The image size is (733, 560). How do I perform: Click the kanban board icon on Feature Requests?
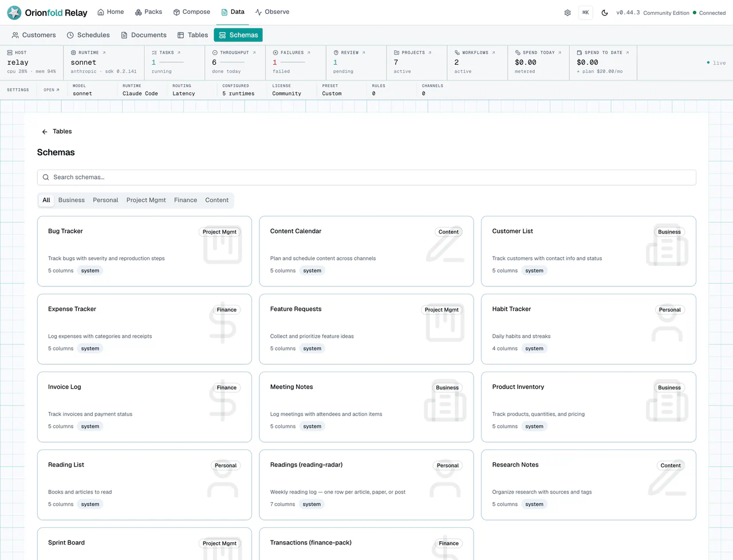[x=445, y=324]
